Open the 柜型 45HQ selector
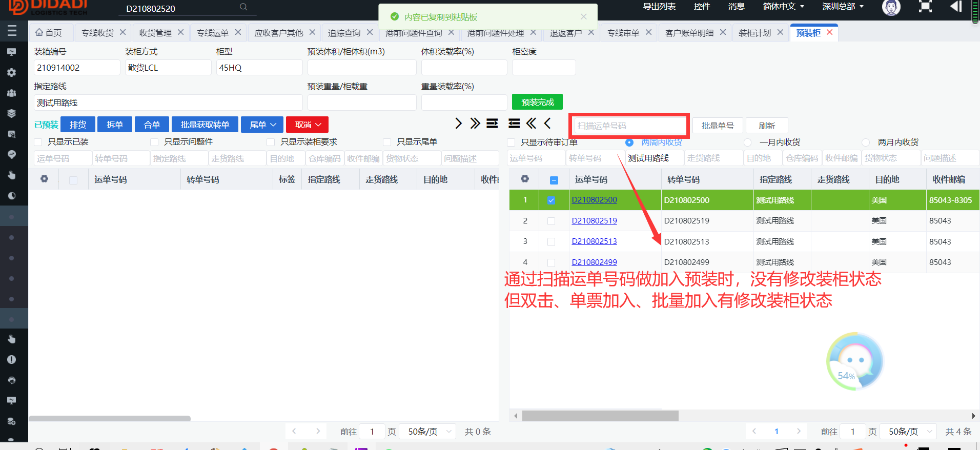The width and height of the screenshot is (980, 450). click(x=259, y=68)
